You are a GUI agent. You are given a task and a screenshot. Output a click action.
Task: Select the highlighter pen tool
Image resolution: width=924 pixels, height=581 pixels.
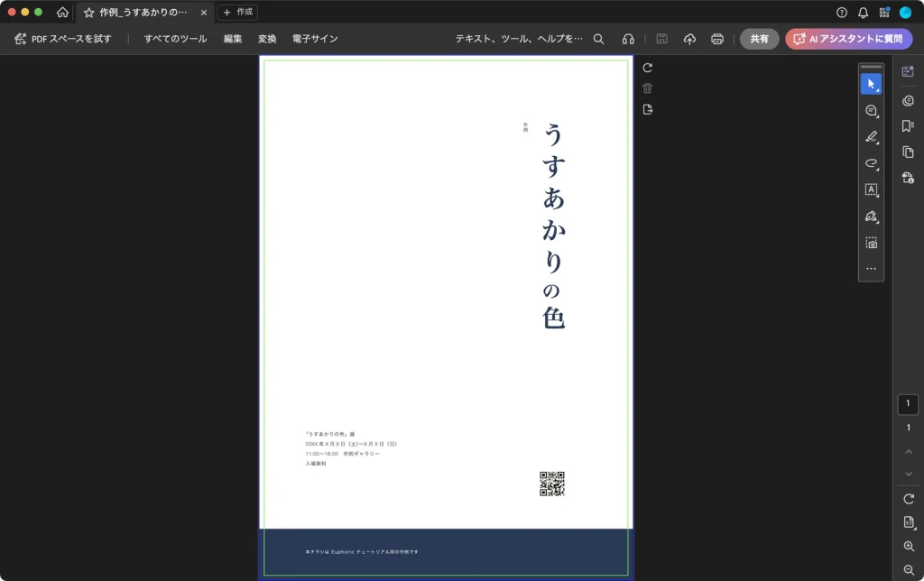coord(871,137)
